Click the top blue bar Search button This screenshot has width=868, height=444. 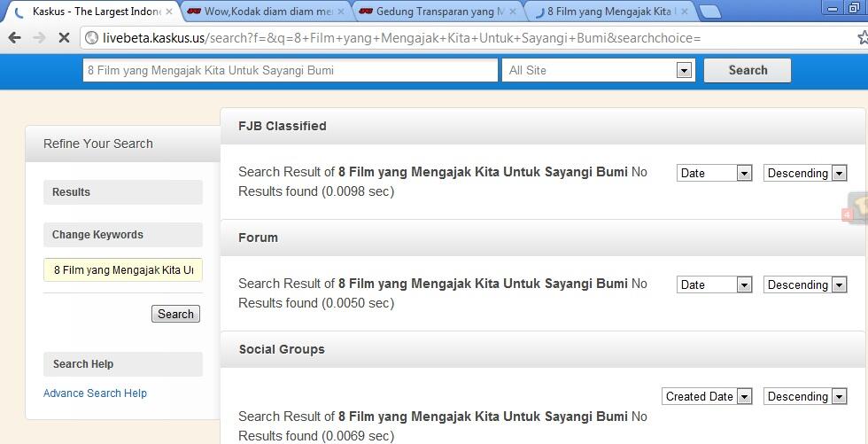pos(748,70)
